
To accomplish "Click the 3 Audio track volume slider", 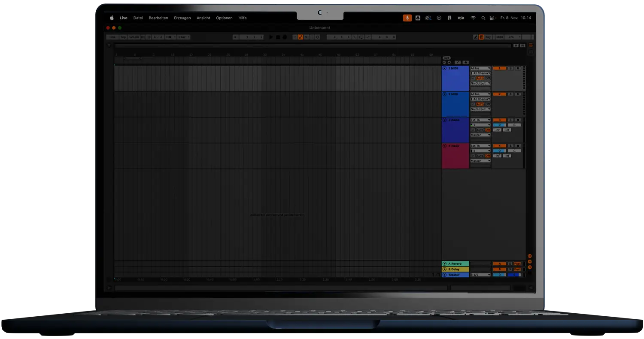I will click(x=499, y=125).
